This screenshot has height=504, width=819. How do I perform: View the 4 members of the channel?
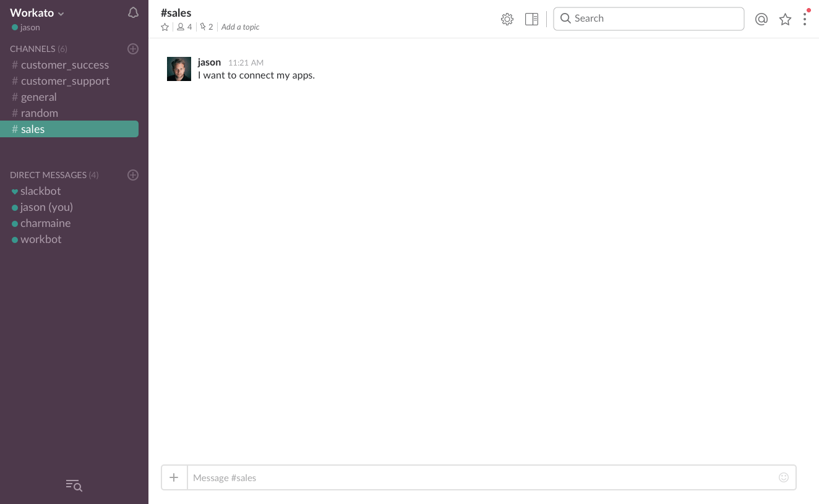click(x=184, y=27)
